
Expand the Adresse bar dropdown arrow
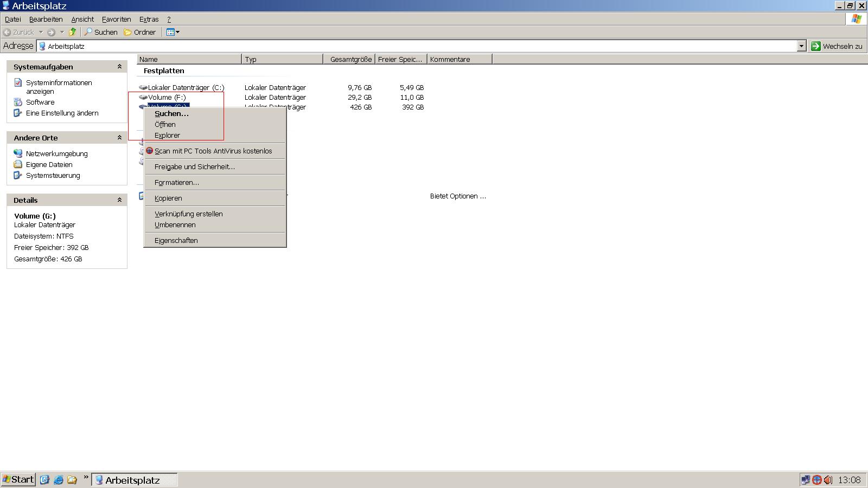coord(801,46)
